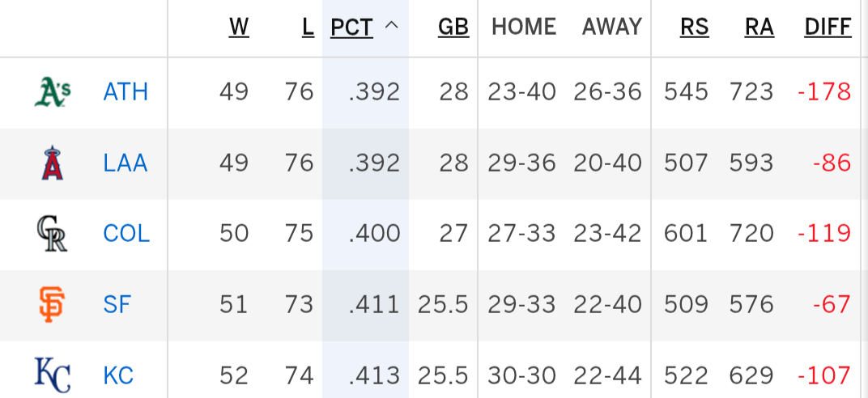This screenshot has height=398, width=868.
Task: Click the Colorado Rockies logo
Action: click(52, 234)
